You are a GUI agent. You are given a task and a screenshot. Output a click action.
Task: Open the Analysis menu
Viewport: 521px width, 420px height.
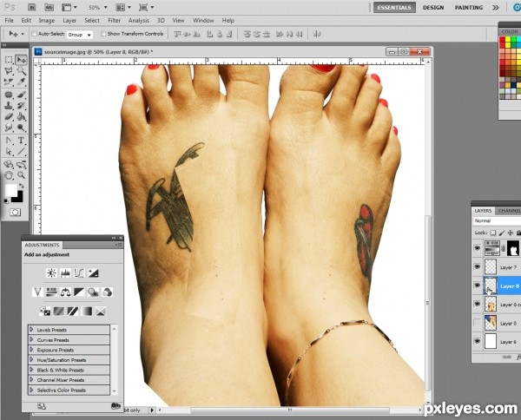tap(139, 21)
